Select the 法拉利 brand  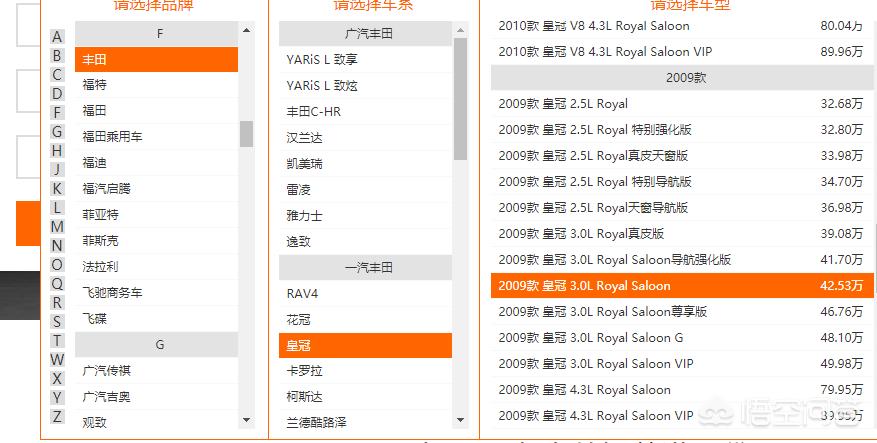click(157, 267)
